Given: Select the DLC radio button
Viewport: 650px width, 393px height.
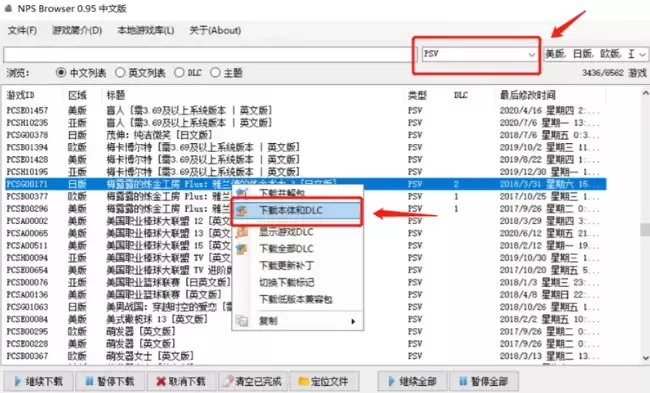Looking at the screenshot, I should coord(188,73).
